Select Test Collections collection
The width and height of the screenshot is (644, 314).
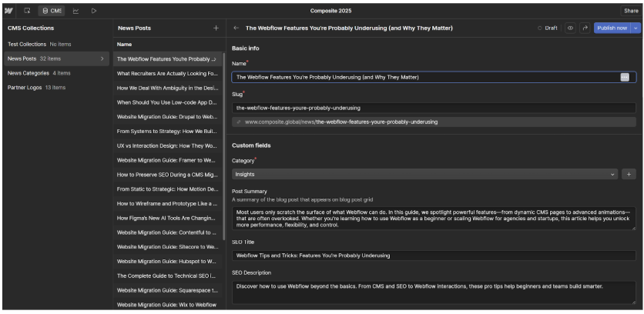56,44
